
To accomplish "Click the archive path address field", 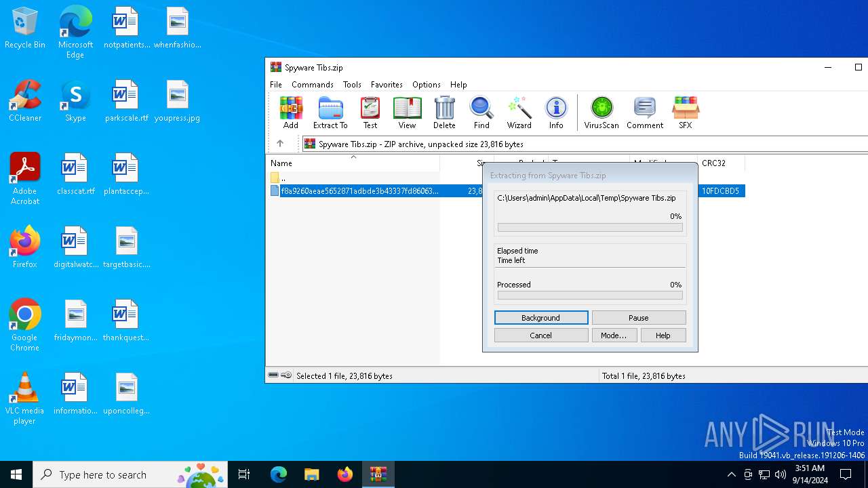I will click(x=585, y=144).
